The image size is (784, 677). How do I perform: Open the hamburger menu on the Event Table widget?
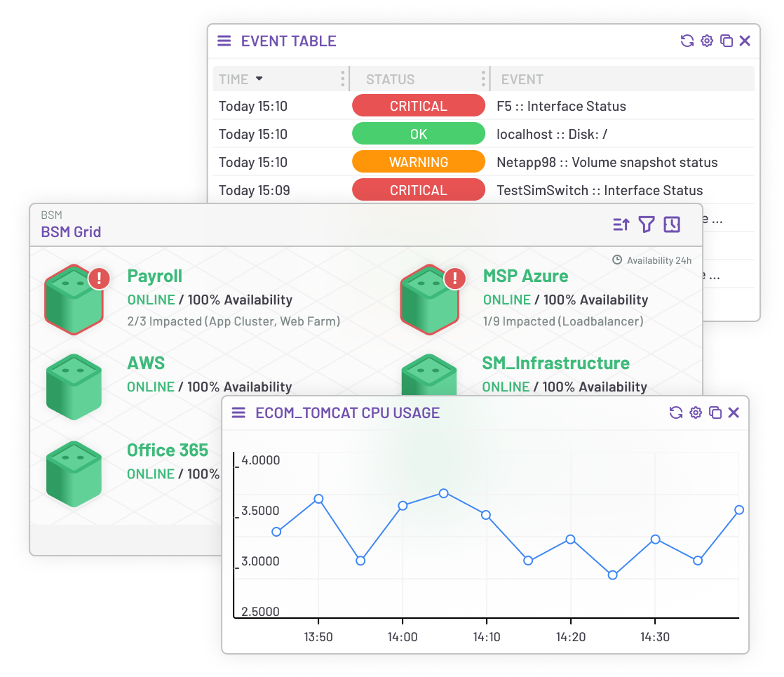coord(224,41)
